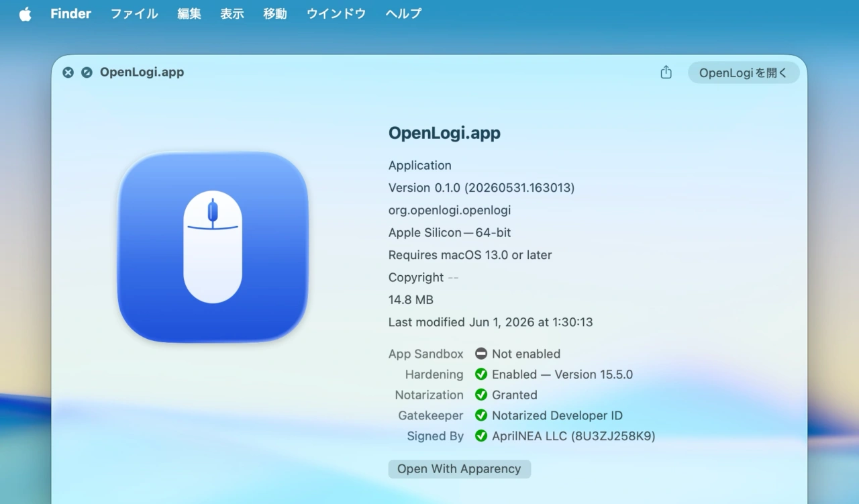Open the 移動 menu
Image resolution: width=859 pixels, height=504 pixels.
pos(275,13)
